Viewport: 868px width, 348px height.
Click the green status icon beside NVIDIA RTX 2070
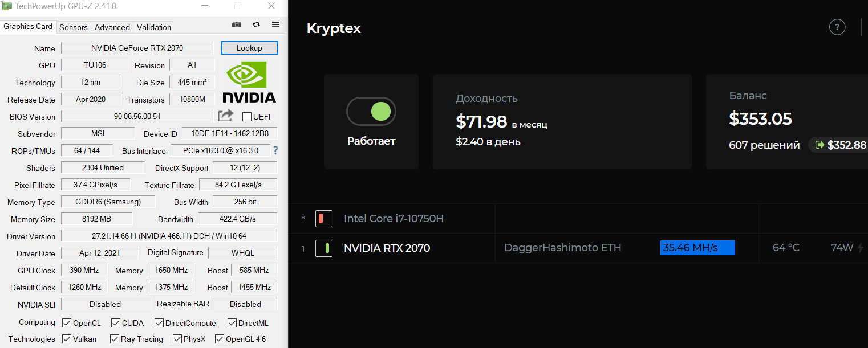pos(324,248)
